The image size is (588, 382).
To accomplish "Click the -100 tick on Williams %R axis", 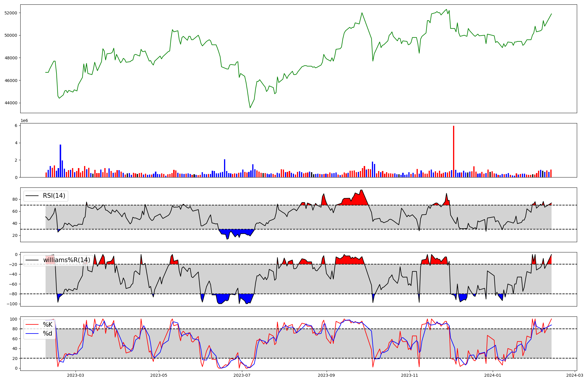I will pos(12,304).
